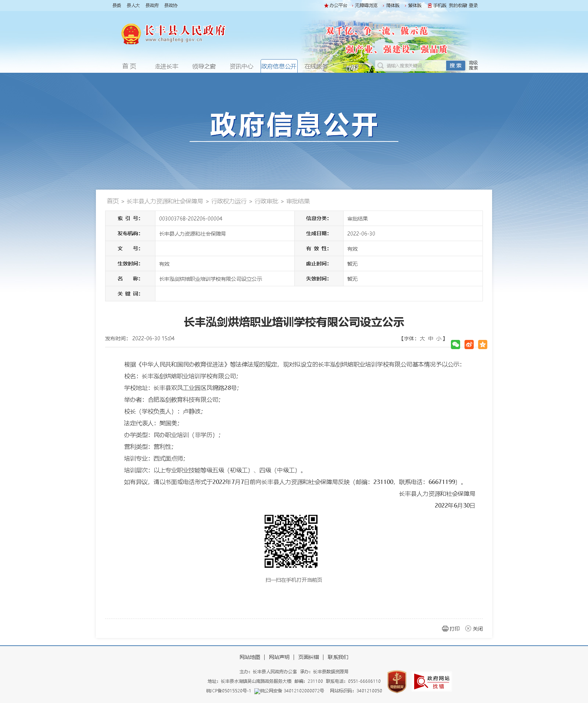
Task: Open 领导之窗 navigation item
Action: [204, 66]
